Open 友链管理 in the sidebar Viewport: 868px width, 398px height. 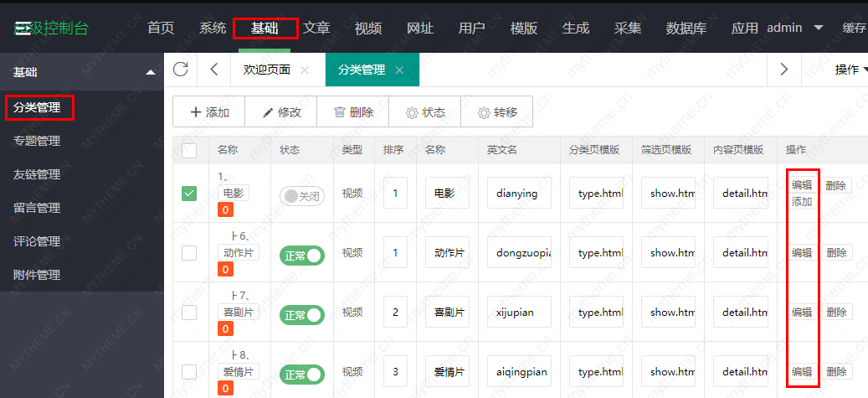click(x=37, y=174)
